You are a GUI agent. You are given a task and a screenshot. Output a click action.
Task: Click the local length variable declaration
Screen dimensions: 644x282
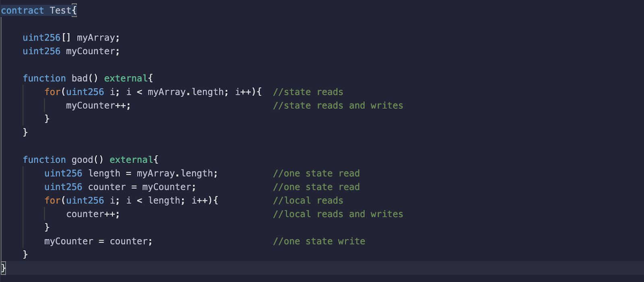coord(104,173)
